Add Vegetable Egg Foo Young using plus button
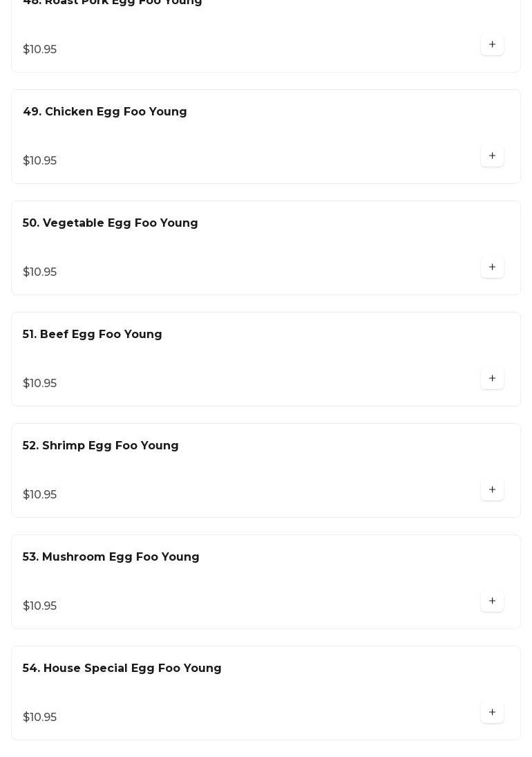 click(x=492, y=268)
